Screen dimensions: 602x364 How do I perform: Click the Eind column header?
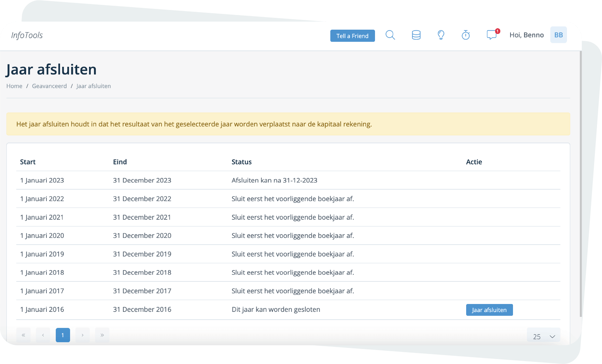point(120,162)
